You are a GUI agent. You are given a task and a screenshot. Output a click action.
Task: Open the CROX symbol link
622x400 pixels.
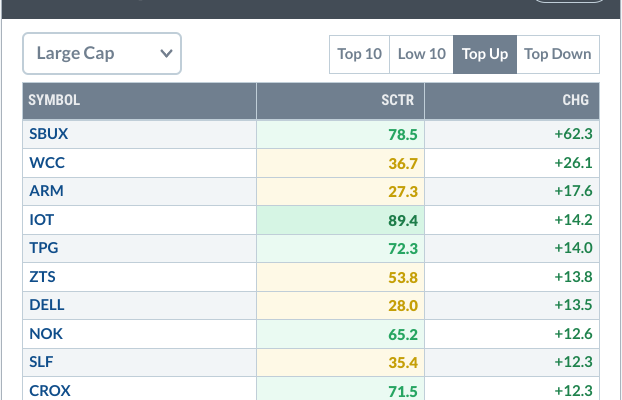50,391
